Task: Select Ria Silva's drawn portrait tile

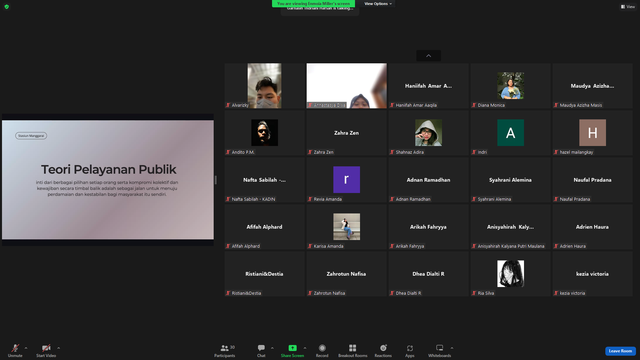Action: click(x=510, y=273)
